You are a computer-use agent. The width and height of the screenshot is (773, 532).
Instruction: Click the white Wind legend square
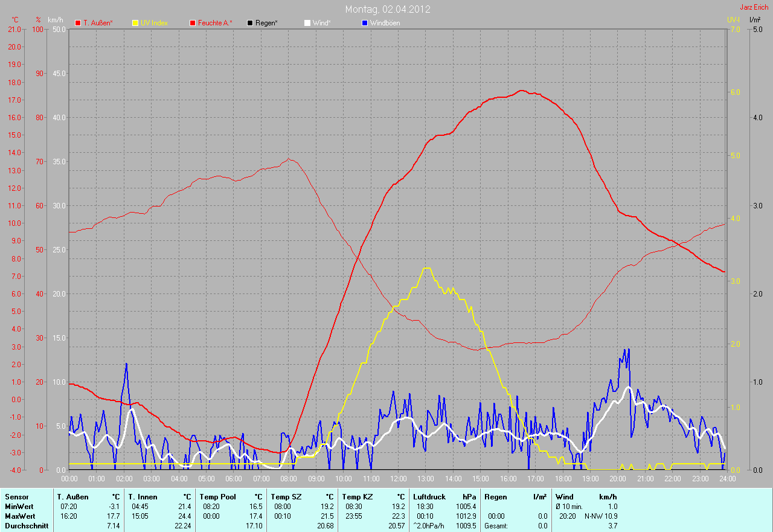tap(307, 23)
